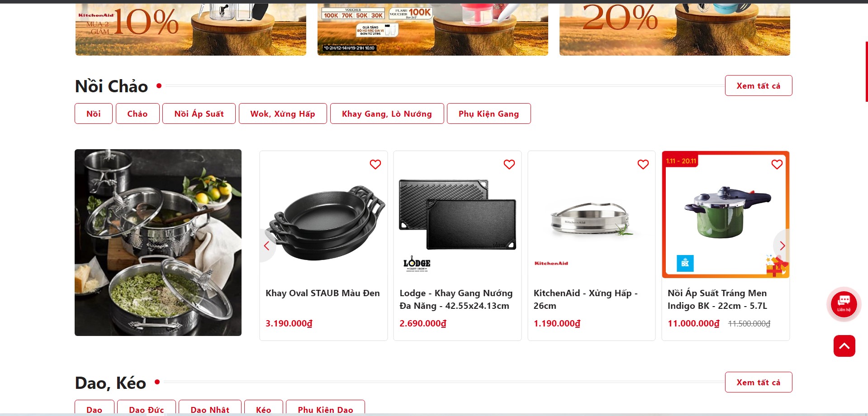Image resolution: width=868 pixels, height=416 pixels.
Task: Toggle wishlist heart on KitchenAid Xửng Hấp
Action: 643,165
